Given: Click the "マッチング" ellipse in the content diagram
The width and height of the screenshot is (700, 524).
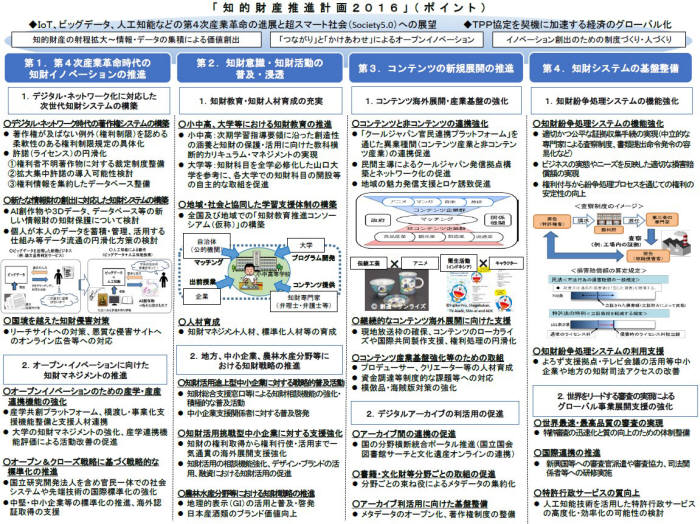Looking at the screenshot, I should [438, 219].
